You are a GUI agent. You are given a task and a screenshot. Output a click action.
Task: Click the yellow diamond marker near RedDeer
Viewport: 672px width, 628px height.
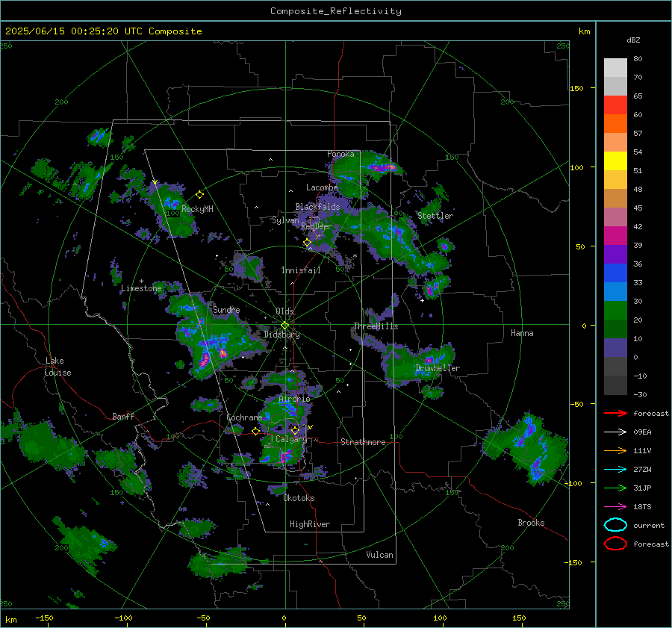[307, 243]
